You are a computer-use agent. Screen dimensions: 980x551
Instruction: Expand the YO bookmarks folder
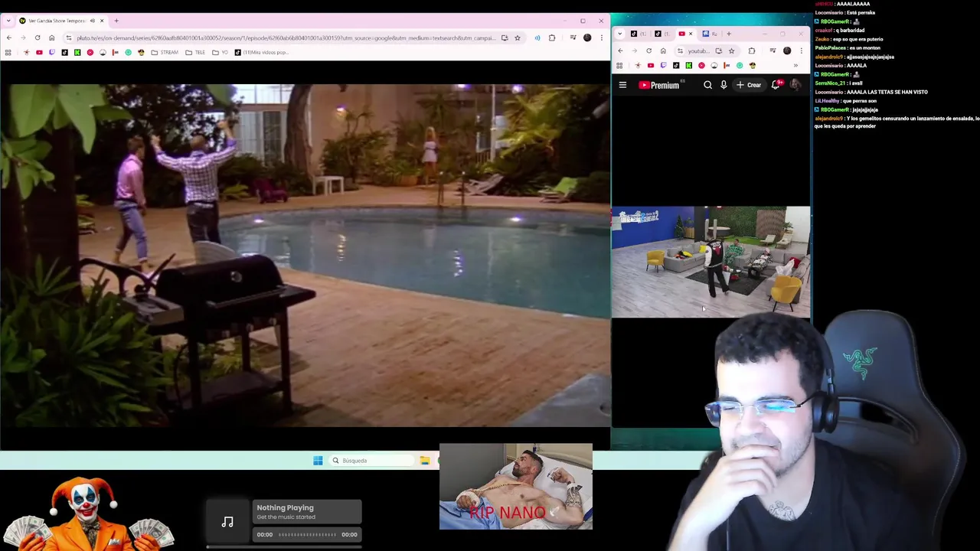click(x=220, y=53)
